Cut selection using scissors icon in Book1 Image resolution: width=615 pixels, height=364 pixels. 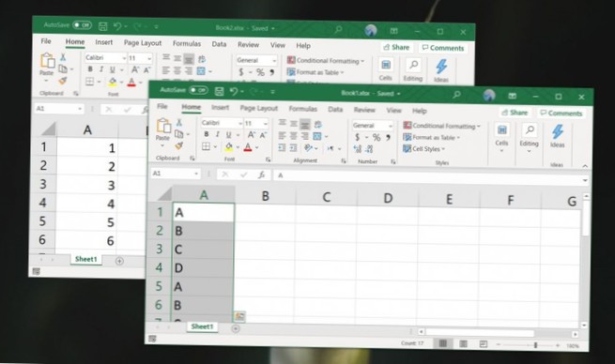coord(179,122)
